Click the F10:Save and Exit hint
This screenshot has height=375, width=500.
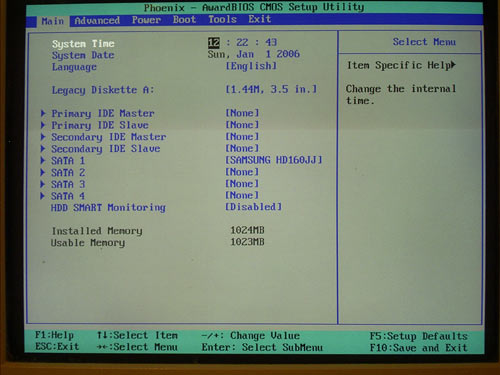click(x=419, y=348)
